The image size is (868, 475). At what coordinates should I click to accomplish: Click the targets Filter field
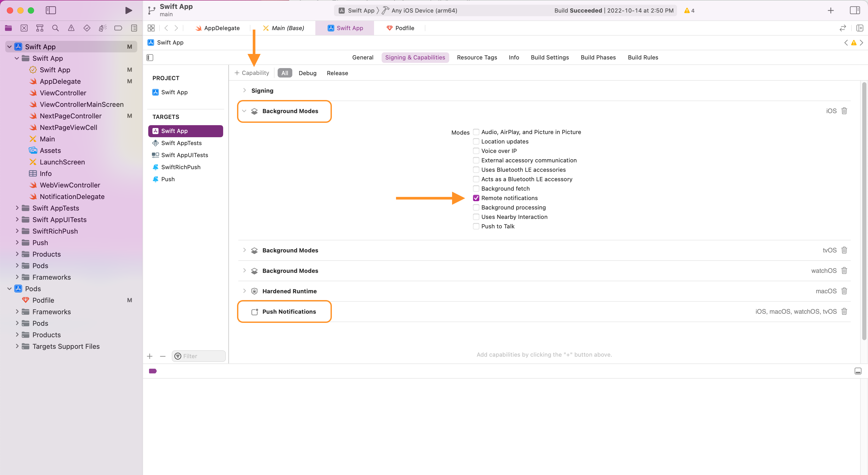coord(199,356)
